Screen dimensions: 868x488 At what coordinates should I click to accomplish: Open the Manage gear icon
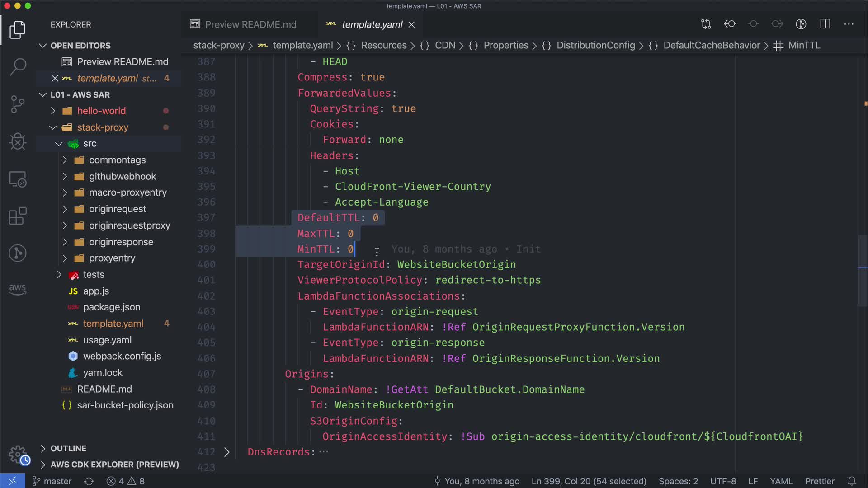[x=18, y=454]
